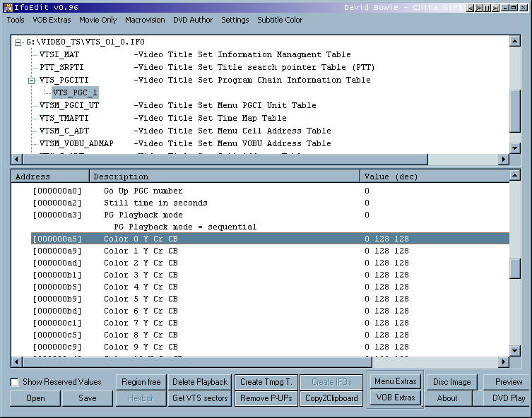Click details list horizontal scroll left arrow
This screenshot has height=418, width=532.
click(x=17, y=362)
